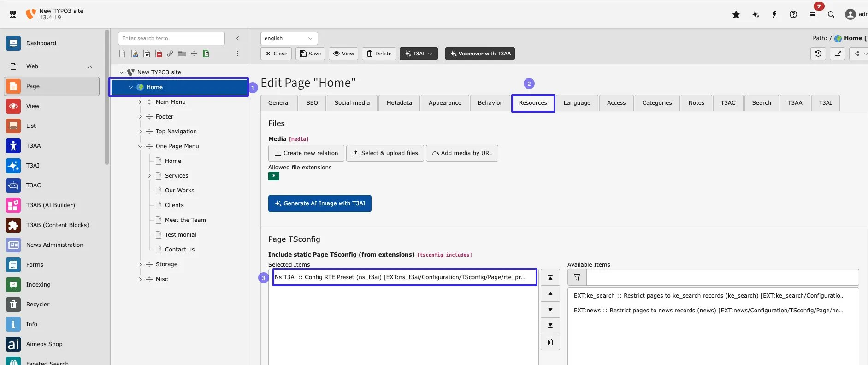Screen dimensions: 868x365
Task: Select the red mount point page icon
Action: tap(159, 54)
